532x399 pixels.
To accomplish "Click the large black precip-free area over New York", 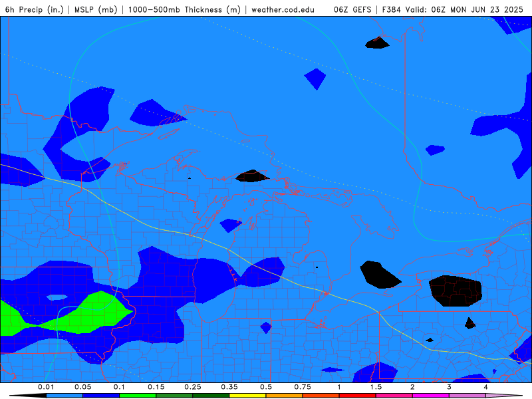I will [x=456, y=291].
